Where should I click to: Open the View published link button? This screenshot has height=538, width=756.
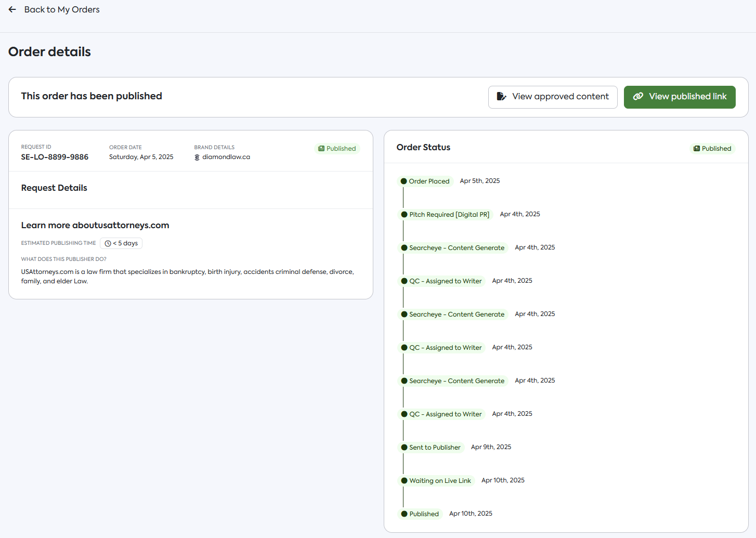[680, 97]
